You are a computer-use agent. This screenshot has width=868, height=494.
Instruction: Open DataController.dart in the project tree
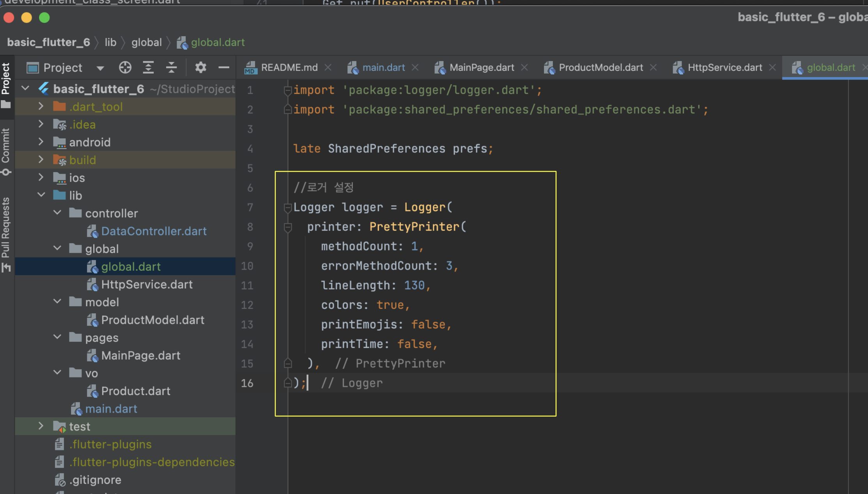(x=154, y=231)
